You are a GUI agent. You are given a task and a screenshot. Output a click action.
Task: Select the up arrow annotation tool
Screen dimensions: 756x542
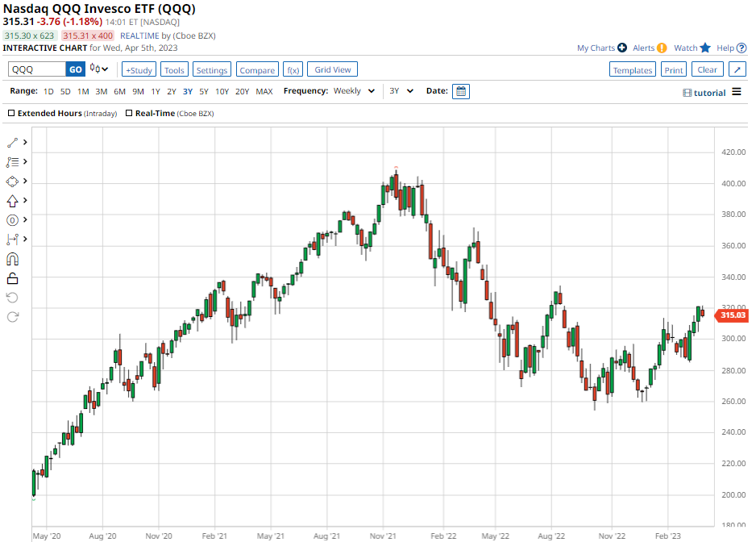point(13,201)
